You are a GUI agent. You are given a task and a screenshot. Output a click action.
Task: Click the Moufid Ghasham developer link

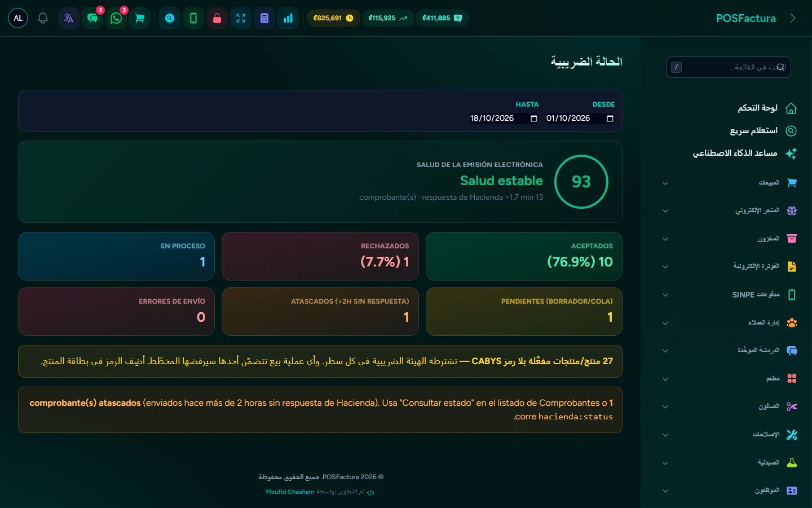[x=290, y=492]
